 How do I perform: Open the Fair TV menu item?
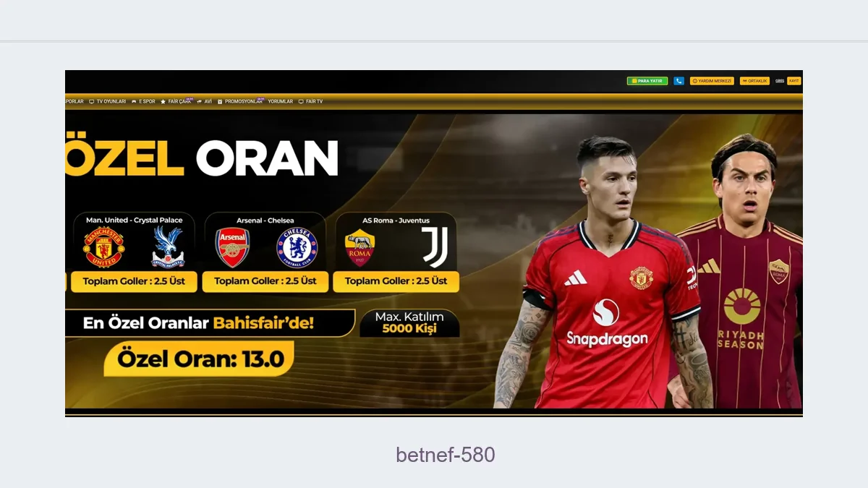click(x=311, y=102)
